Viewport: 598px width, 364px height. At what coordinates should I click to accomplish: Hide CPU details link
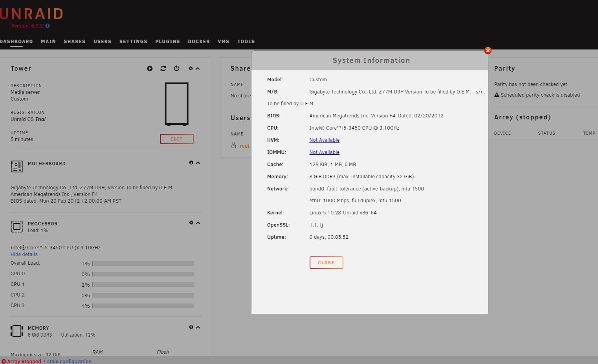pyautogui.click(x=24, y=254)
